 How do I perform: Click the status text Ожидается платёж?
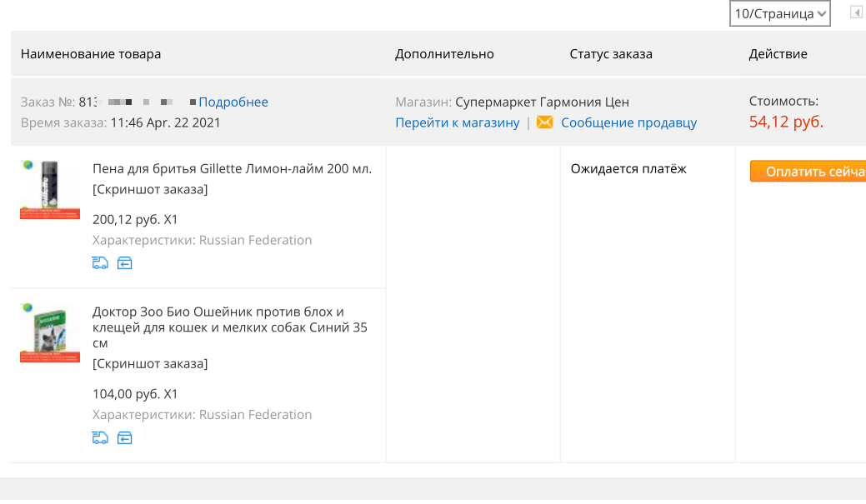coord(628,169)
